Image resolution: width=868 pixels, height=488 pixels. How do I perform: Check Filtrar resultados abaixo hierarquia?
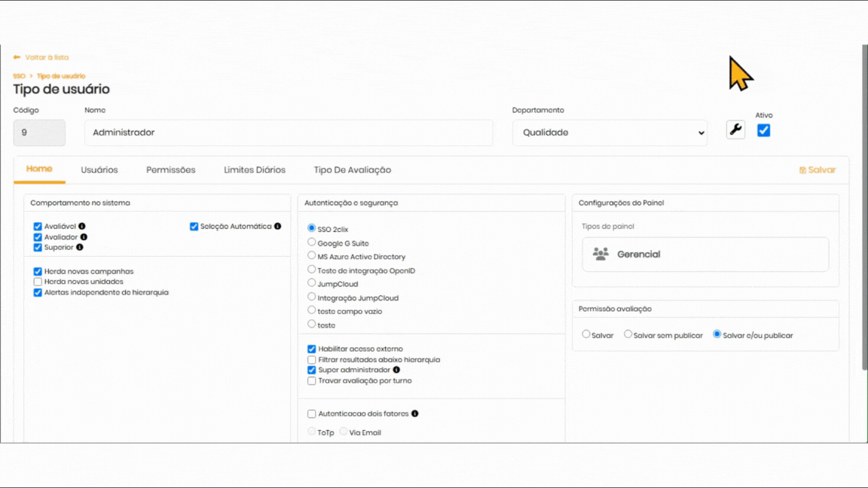pos(312,360)
